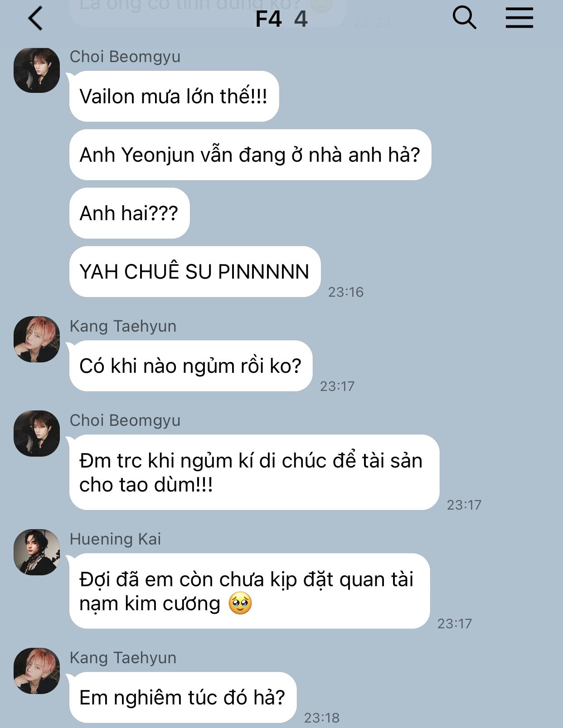The image size is (563, 728).
Task: Select the 'Đợi đã em còn chưa kịp' message
Action: point(249,591)
